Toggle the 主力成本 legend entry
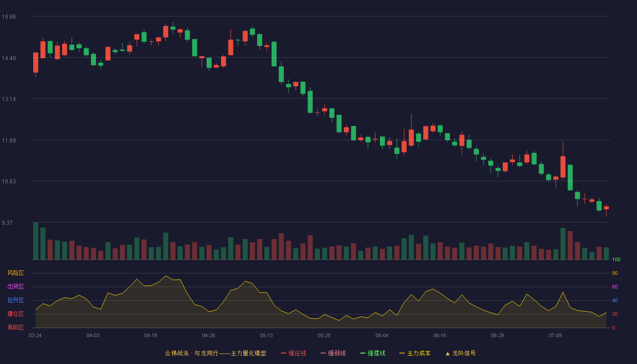The image size is (637, 364). [415, 353]
